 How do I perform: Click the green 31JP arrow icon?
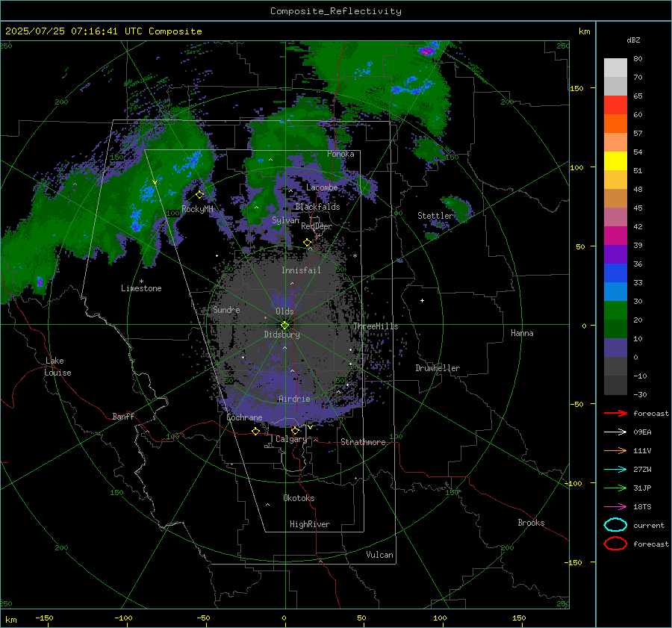615,488
